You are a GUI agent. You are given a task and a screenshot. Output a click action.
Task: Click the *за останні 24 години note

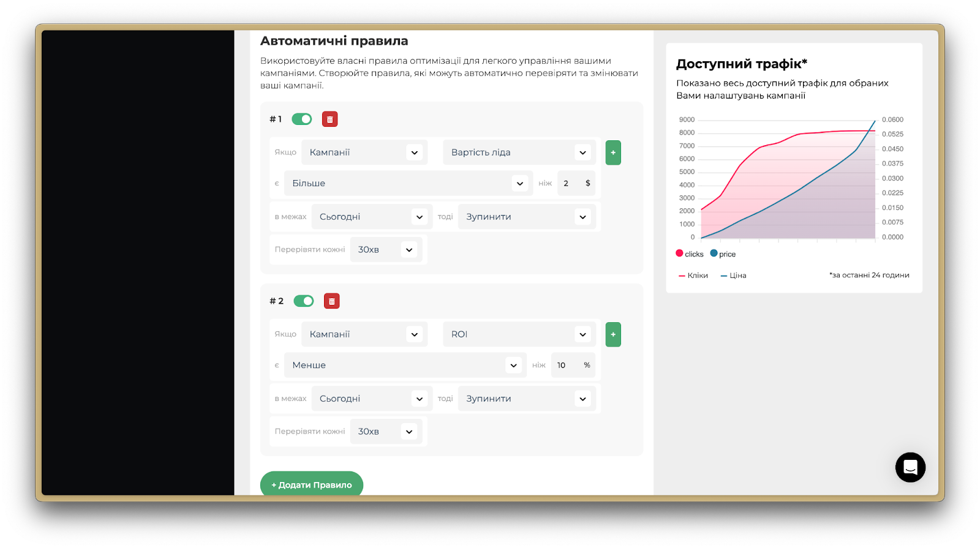click(869, 276)
